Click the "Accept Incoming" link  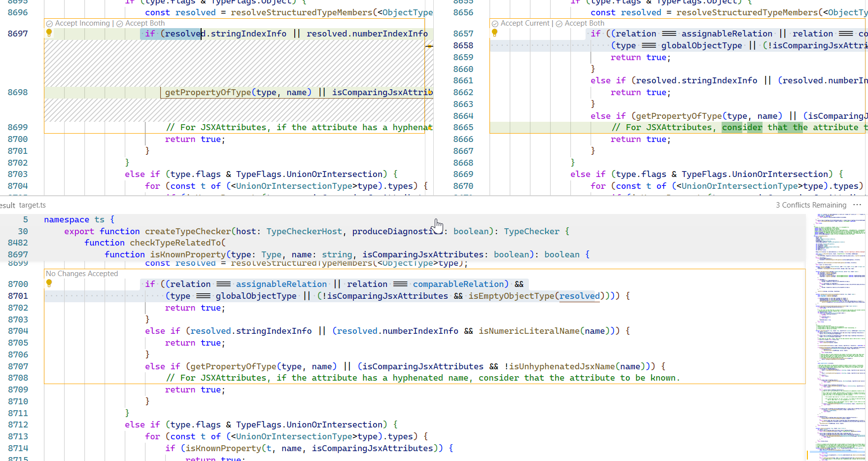pos(82,23)
